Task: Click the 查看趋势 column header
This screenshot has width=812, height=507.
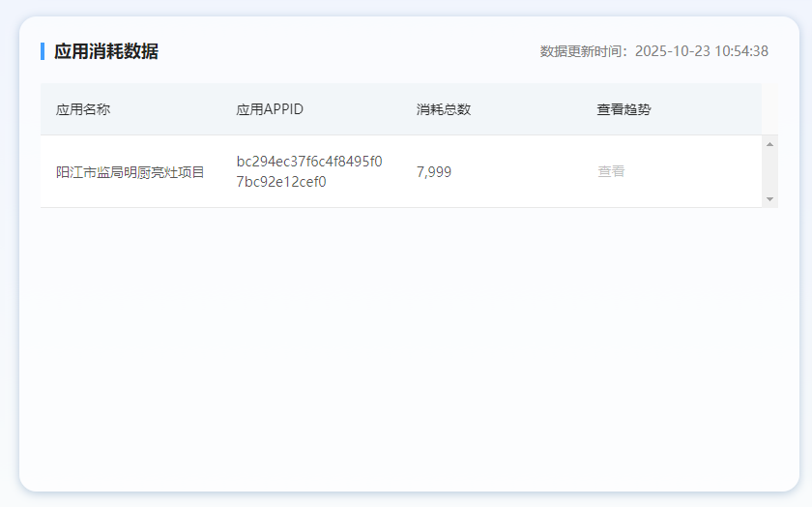Action: coord(623,109)
